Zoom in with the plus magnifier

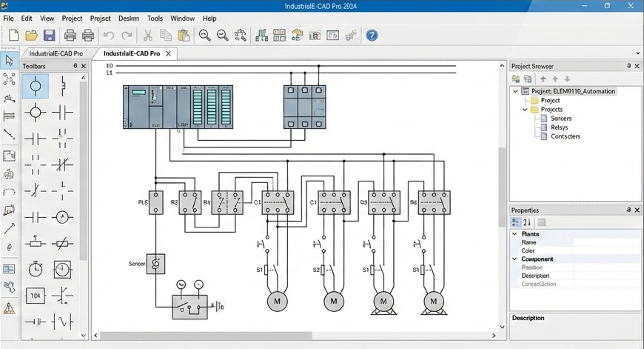204,36
